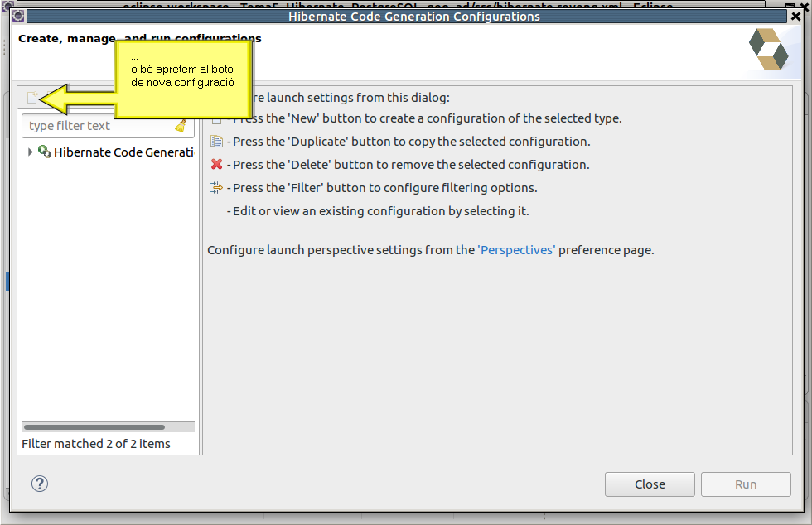The image size is (812, 525).
Task: Click the Eclipse icon in dialog title bar
Action: tap(18, 16)
